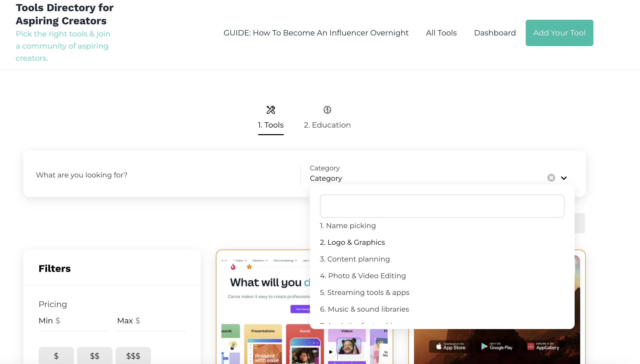The height and width of the screenshot is (364, 640).
Task: Toggle the $$ price filter
Action: [95, 356]
